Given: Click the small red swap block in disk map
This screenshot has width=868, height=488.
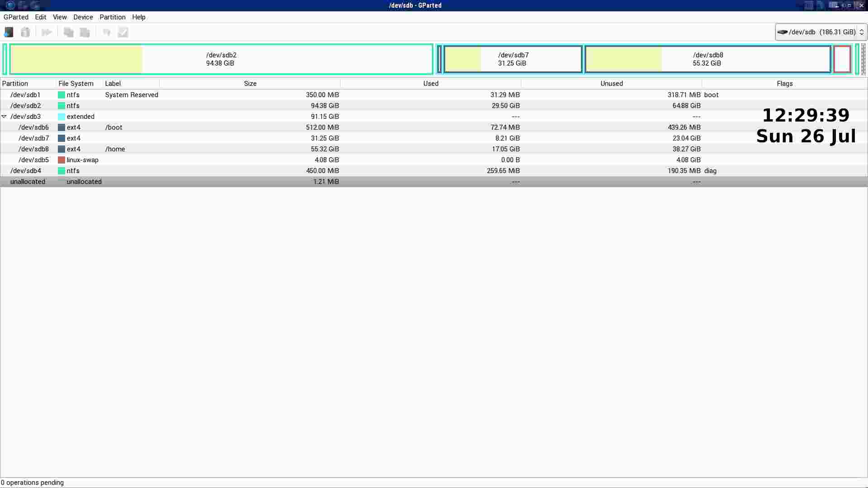Looking at the screenshot, I should (x=842, y=59).
